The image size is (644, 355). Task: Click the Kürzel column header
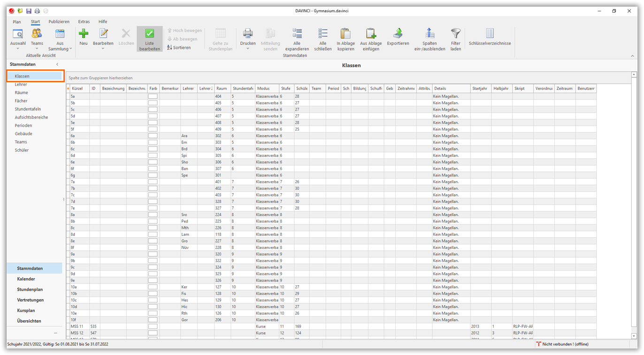77,89
